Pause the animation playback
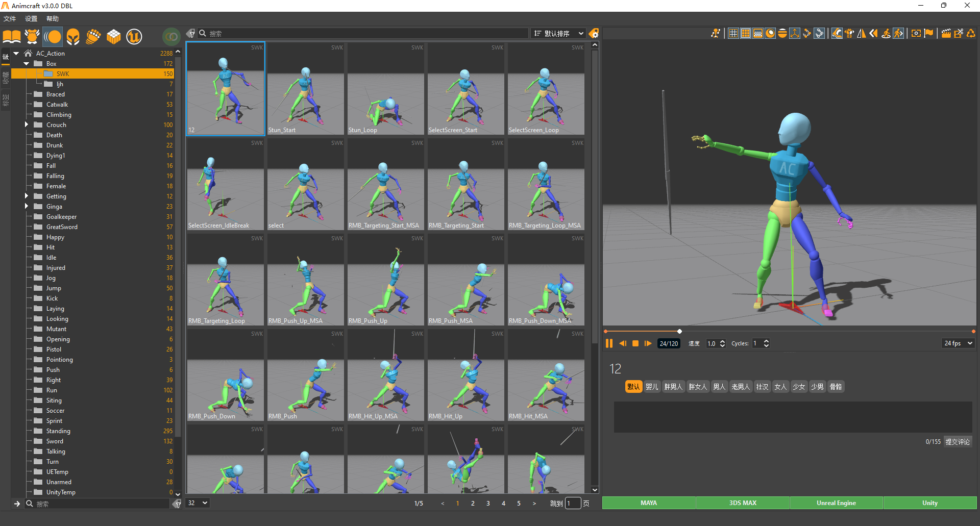980x526 pixels. pos(609,343)
